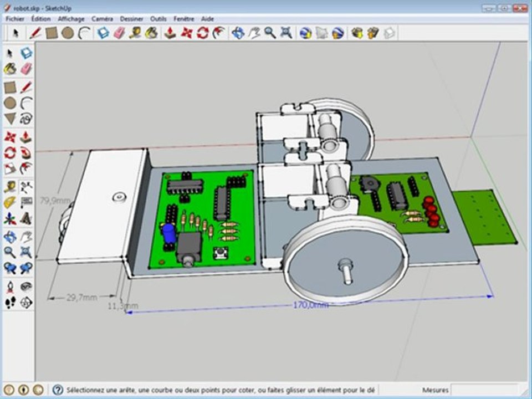Select the Rotate tool in the top toolbar

tap(203, 33)
